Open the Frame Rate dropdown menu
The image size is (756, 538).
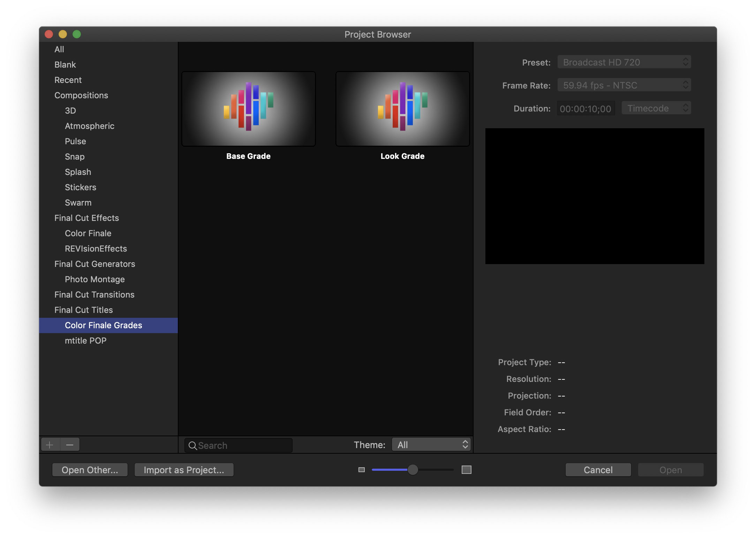tap(624, 85)
